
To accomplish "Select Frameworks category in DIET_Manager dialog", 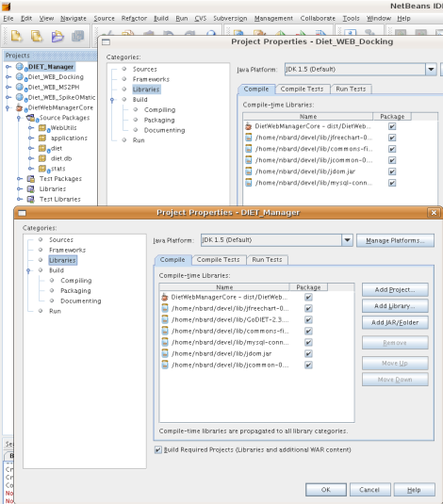I will coord(67,250).
